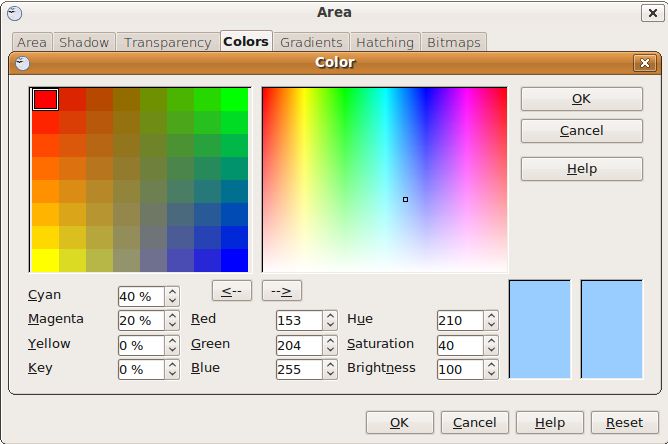Viewport: 668px width, 444px height.
Task: Decrease Green with the down arrow
Action: click(x=330, y=350)
